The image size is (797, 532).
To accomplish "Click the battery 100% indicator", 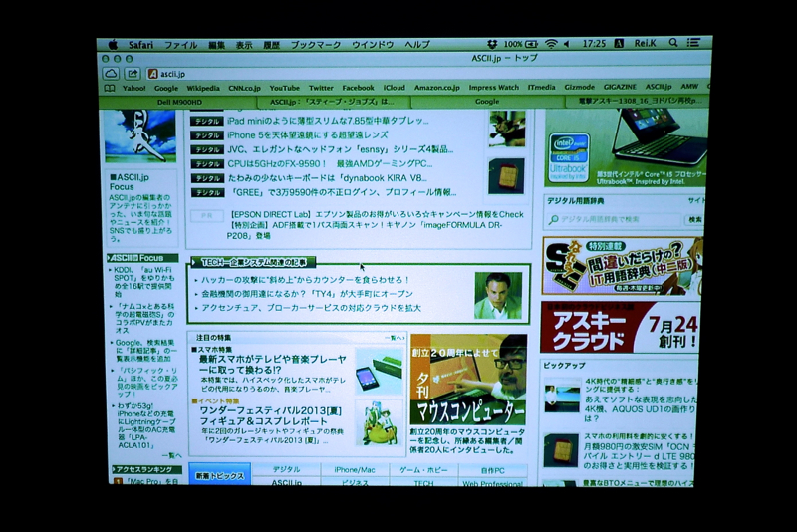I will [521, 44].
